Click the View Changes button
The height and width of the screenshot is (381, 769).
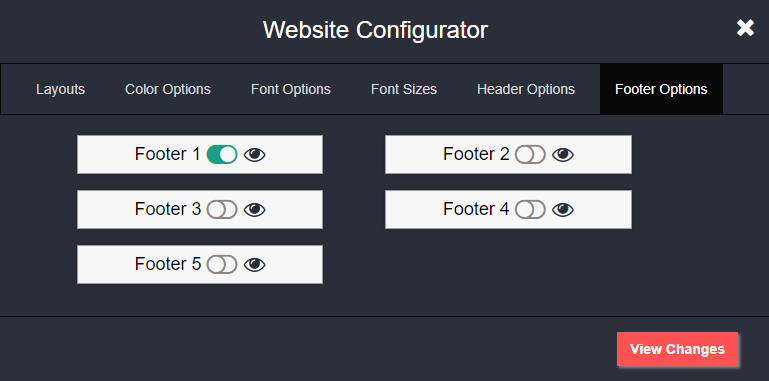pyautogui.click(x=677, y=349)
